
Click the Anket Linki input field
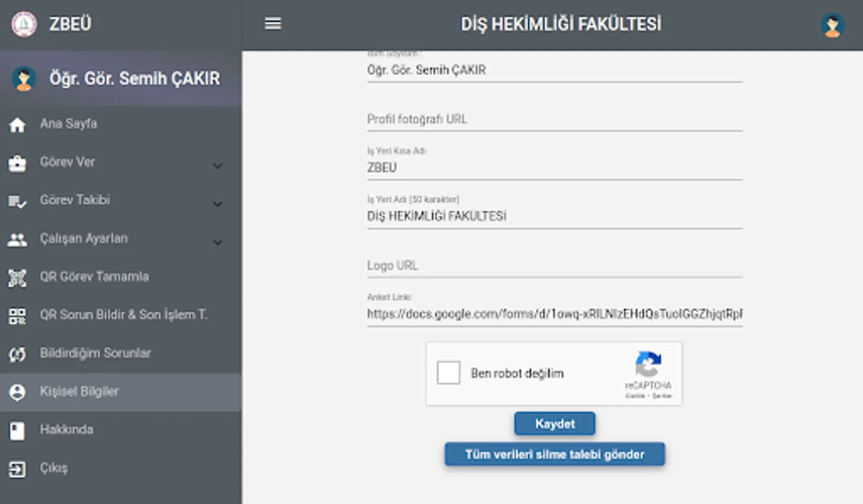point(554,314)
